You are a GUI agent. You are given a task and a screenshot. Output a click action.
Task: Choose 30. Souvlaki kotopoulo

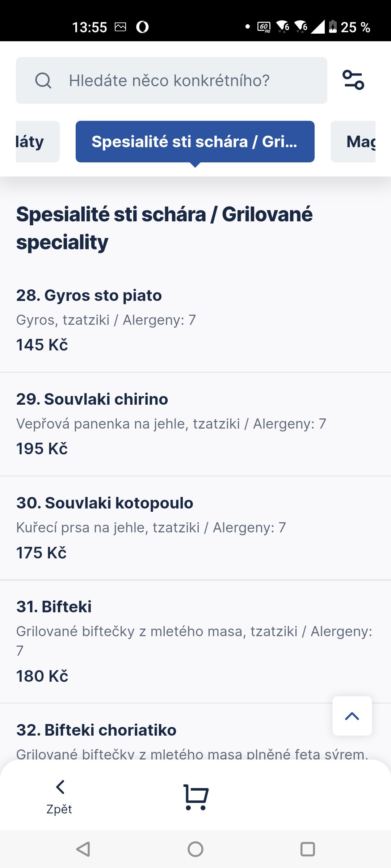tap(105, 503)
